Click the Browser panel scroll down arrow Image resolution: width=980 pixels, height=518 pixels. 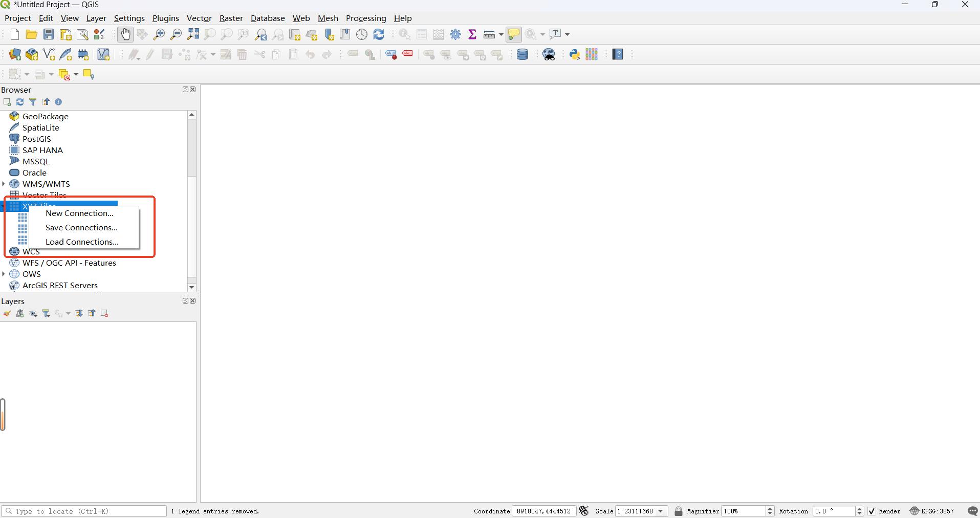pos(192,287)
